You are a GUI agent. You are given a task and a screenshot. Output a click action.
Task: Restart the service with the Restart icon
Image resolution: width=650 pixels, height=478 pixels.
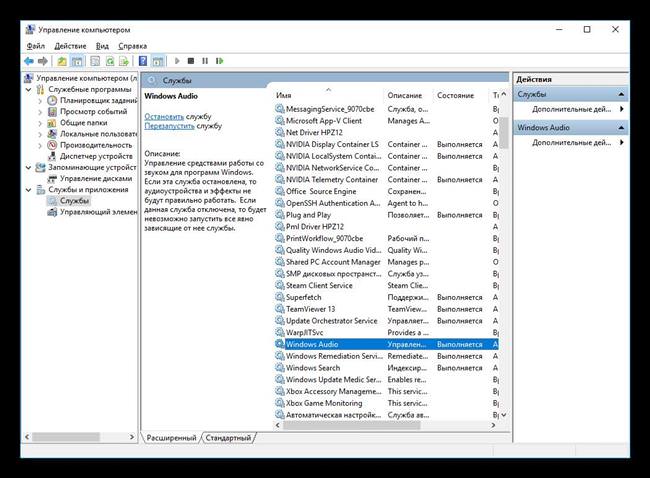(x=219, y=61)
